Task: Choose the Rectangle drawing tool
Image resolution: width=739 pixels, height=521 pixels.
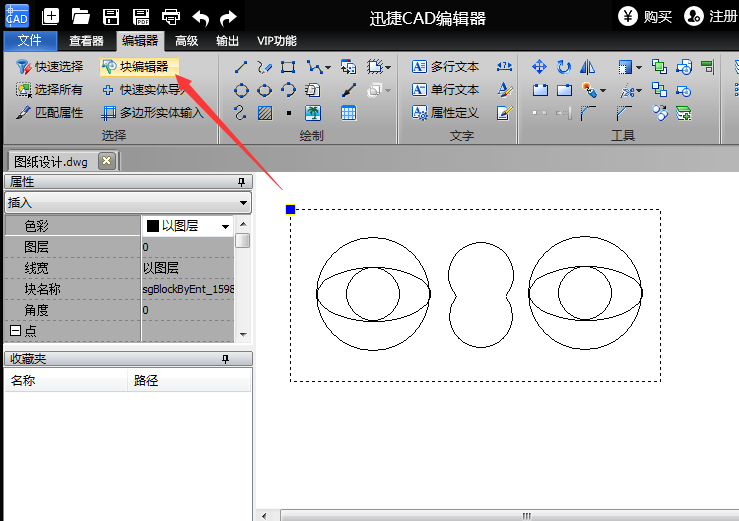Action: 288,67
